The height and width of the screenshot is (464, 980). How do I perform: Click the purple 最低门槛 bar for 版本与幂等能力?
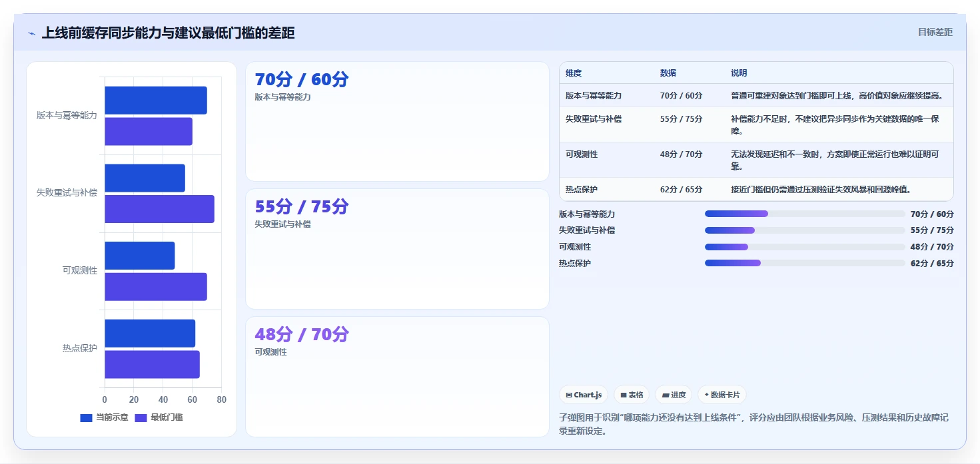pos(149,131)
